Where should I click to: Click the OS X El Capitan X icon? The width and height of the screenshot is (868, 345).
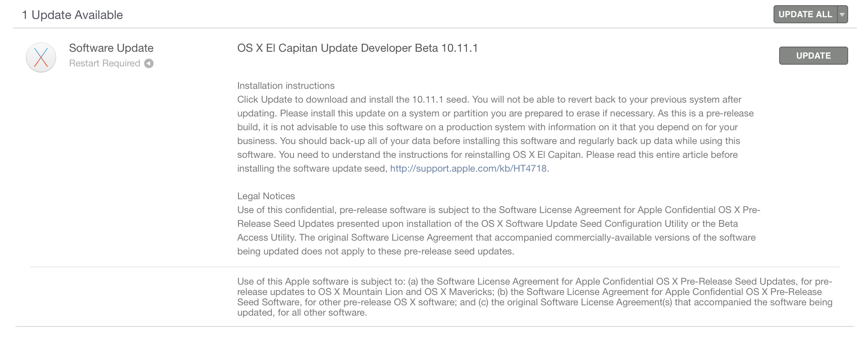tap(41, 57)
